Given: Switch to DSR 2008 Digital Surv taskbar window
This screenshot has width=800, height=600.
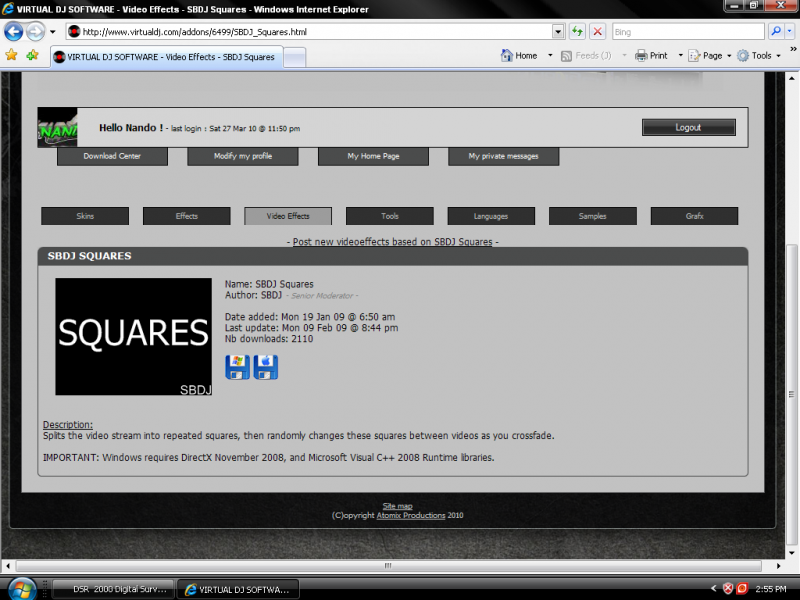Looking at the screenshot, I should coord(113,589).
